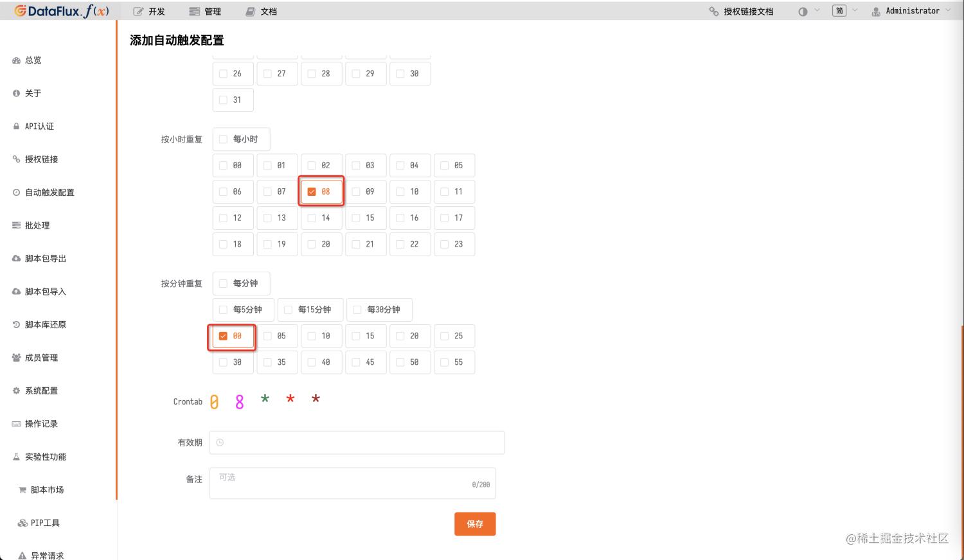Open the flask icon for 实验性功能

(x=17, y=457)
